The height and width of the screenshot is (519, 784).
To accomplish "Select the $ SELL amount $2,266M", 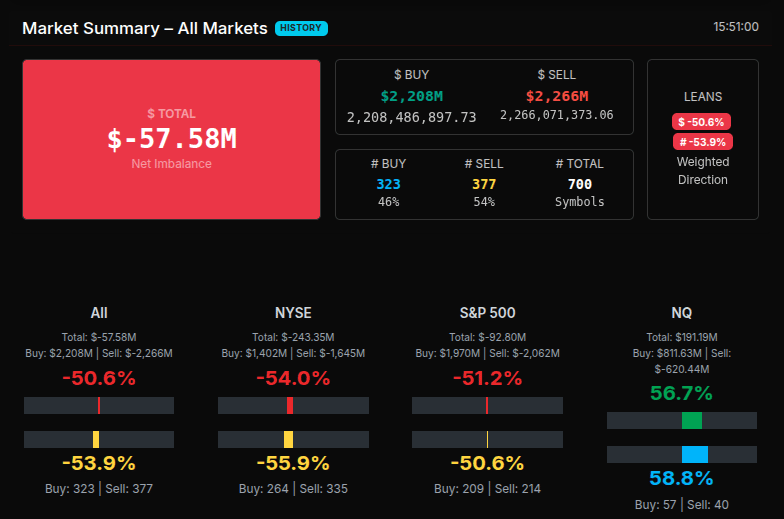I will tap(556, 96).
